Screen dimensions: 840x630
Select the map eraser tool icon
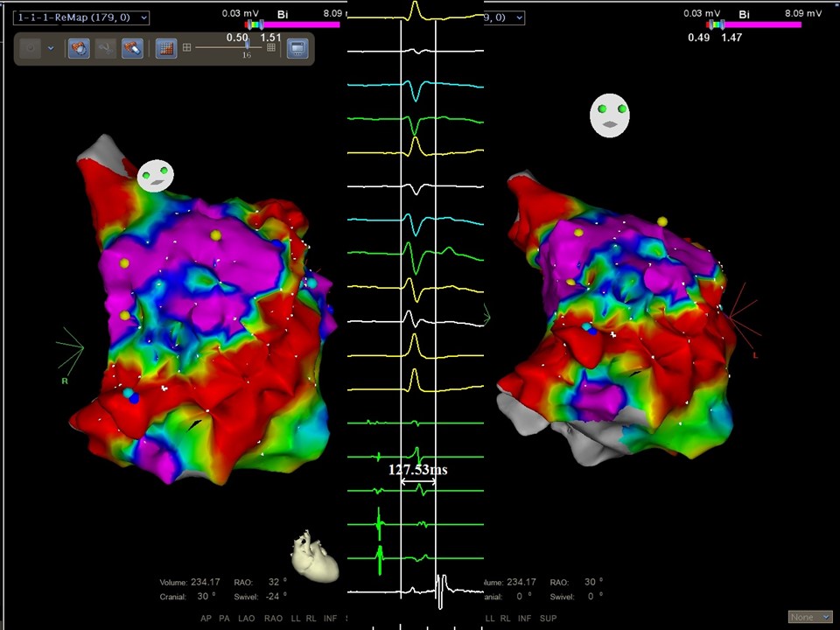132,48
